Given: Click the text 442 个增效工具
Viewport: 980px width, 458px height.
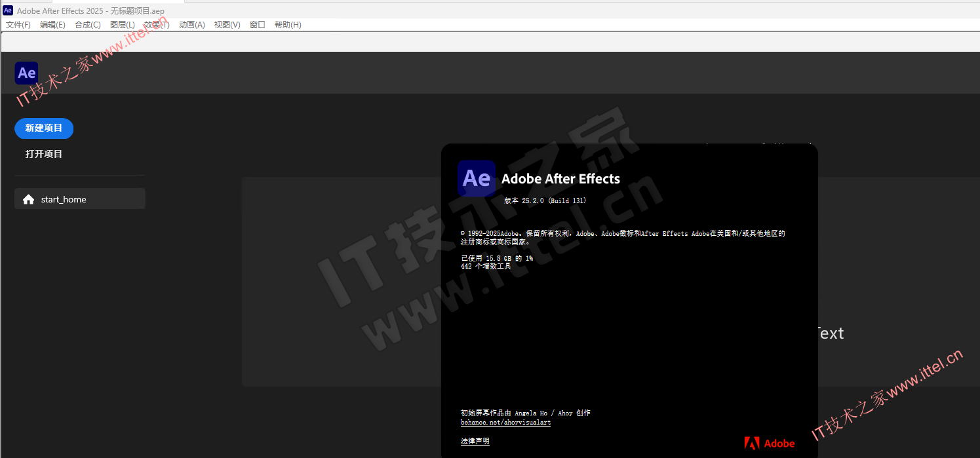Looking at the screenshot, I should click(486, 266).
